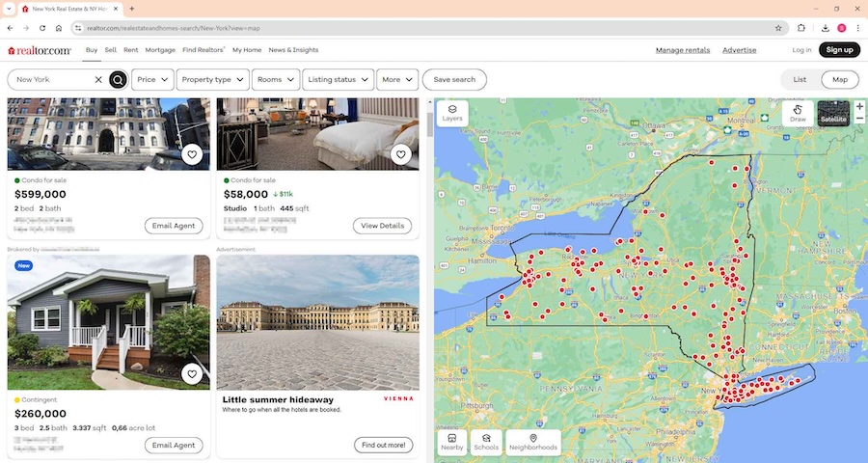Open browser extensions menu

pyautogui.click(x=801, y=28)
